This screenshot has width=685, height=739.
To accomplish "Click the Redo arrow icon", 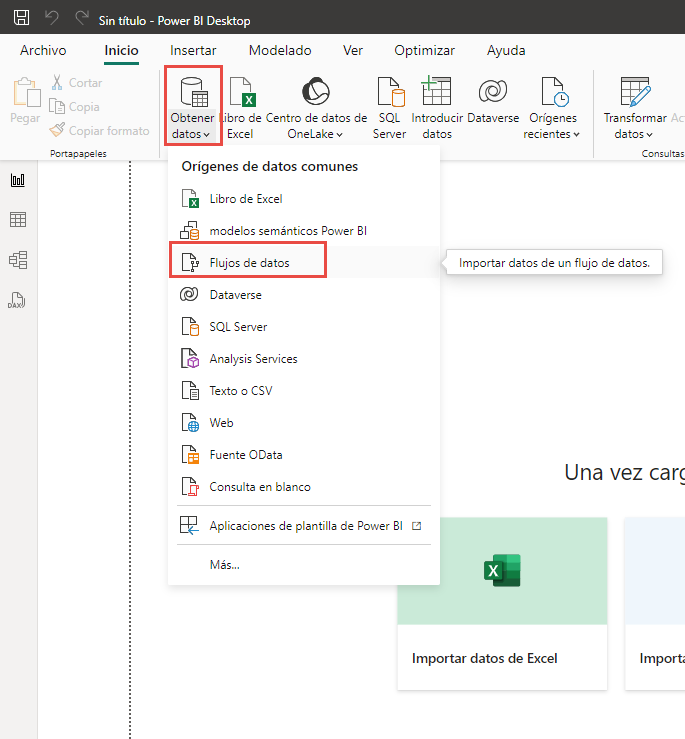I will point(82,18).
